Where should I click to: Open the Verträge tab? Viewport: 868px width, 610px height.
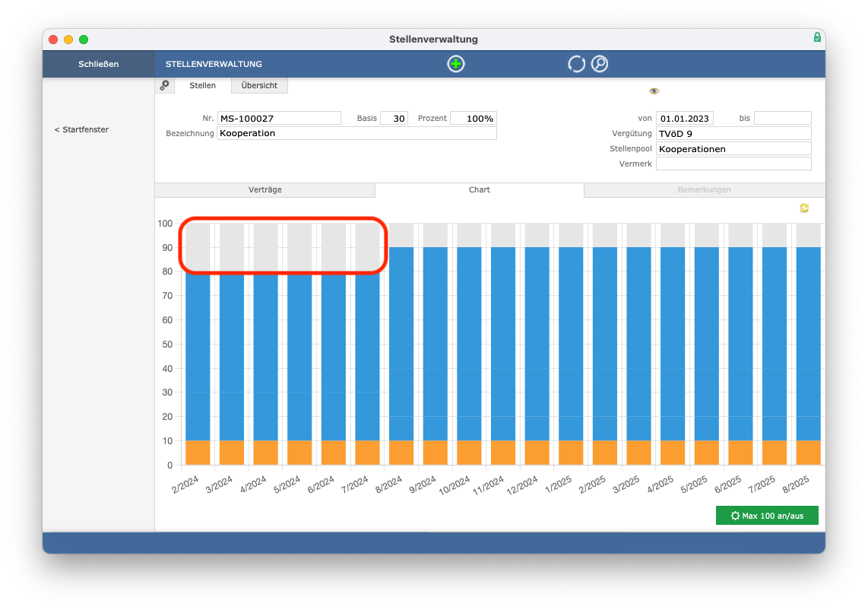[265, 189]
